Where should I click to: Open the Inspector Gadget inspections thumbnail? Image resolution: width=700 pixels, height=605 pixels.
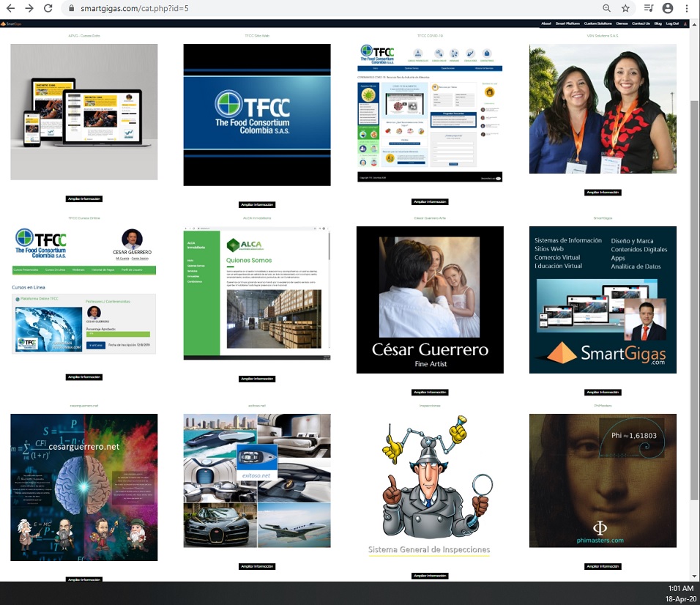click(x=430, y=486)
